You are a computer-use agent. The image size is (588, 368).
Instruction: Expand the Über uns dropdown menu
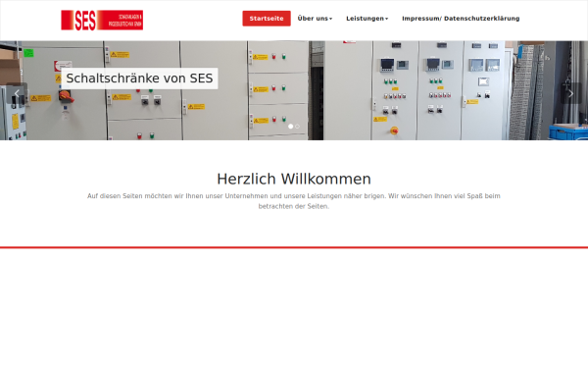click(x=315, y=19)
